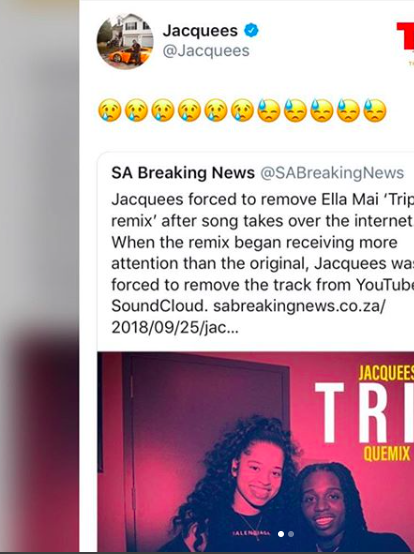Select the active white carousel dot
The height and width of the screenshot is (554, 414).
[281, 534]
